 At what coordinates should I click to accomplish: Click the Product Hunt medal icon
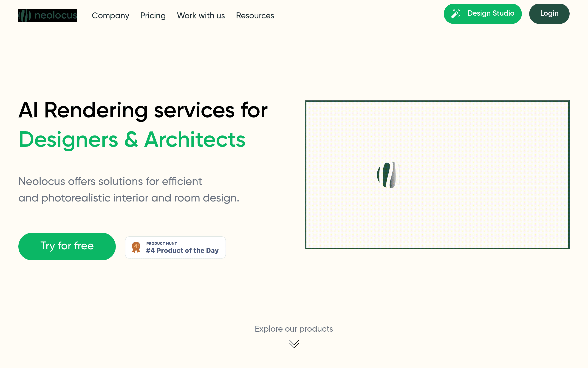(x=136, y=247)
